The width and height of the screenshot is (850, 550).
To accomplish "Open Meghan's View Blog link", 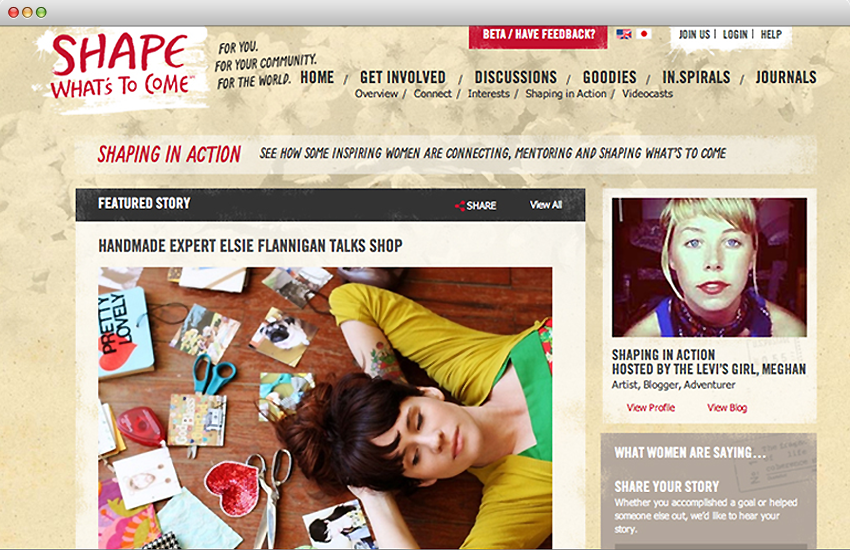I will 727,407.
